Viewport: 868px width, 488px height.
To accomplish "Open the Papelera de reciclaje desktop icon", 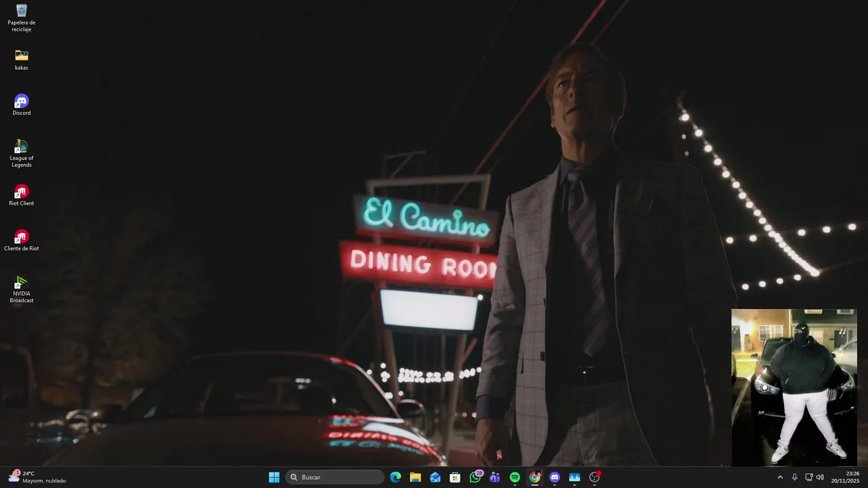I will (22, 18).
